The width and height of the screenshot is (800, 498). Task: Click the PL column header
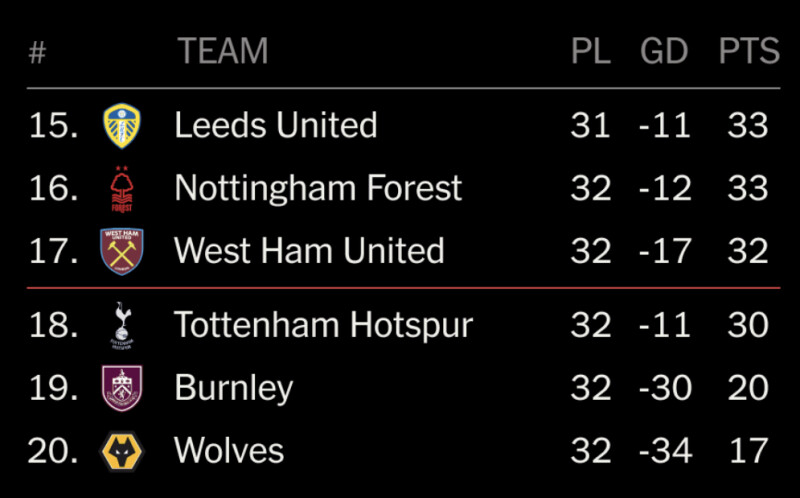(591, 51)
